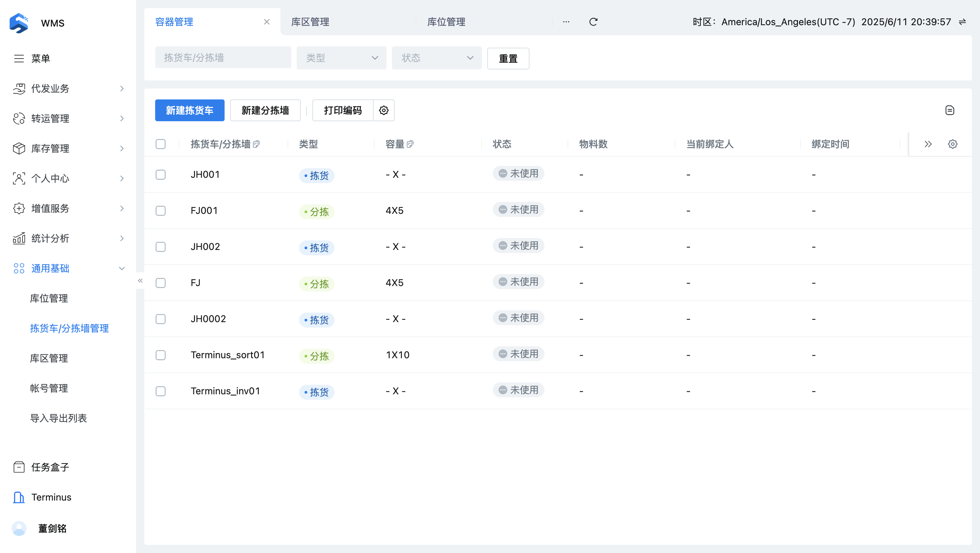Viewport: 980px width, 553px height.
Task: Click table column settings gear icon
Action: pyautogui.click(x=952, y=144)
